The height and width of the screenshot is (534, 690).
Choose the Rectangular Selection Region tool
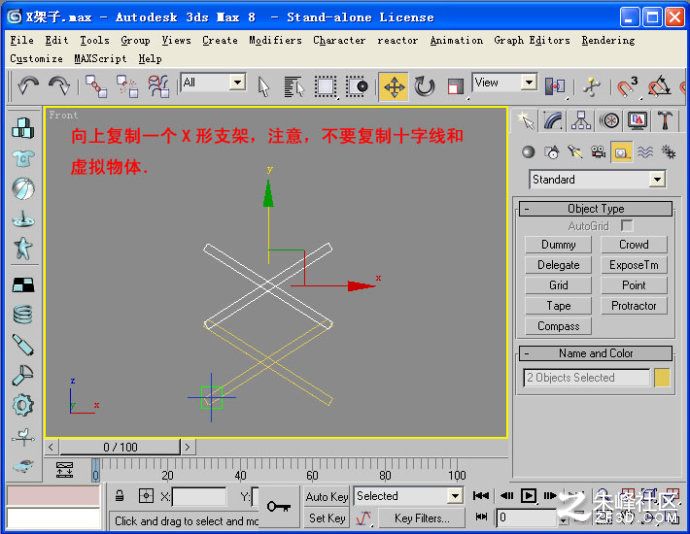pyautogui.click(x=326, y=86)
